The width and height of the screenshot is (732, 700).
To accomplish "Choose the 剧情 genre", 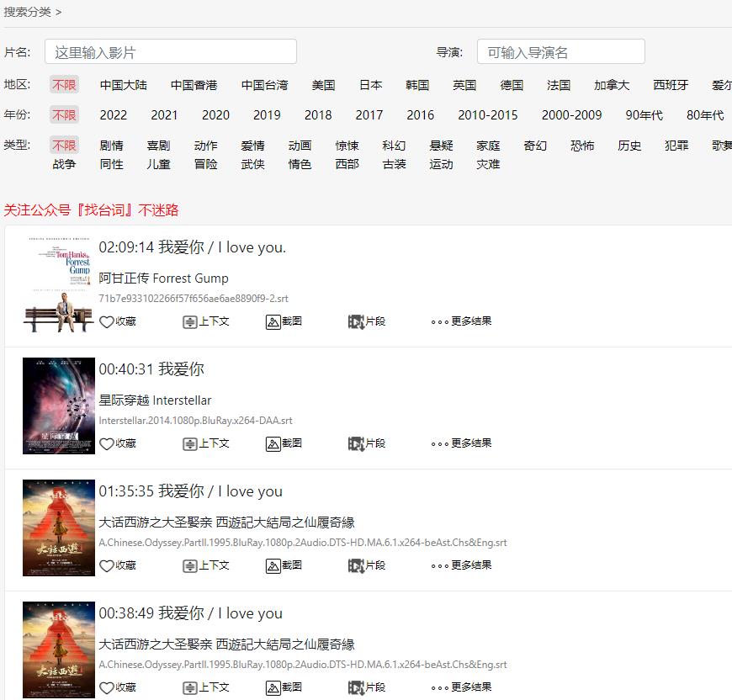I will click(x=112, y=146).
